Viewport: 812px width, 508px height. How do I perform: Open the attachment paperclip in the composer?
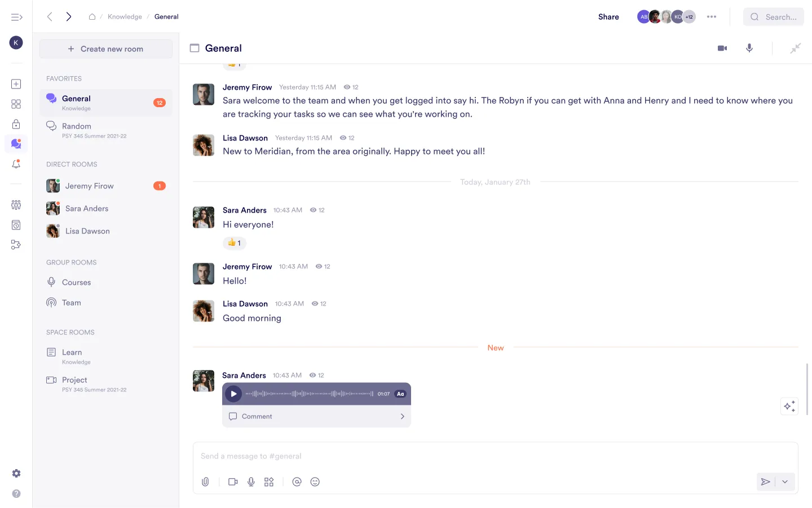point(205,482)
